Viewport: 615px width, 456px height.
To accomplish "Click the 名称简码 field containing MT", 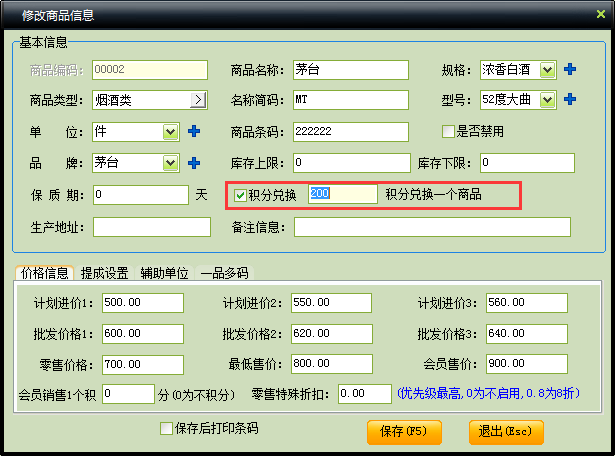I will pos(351,100).
